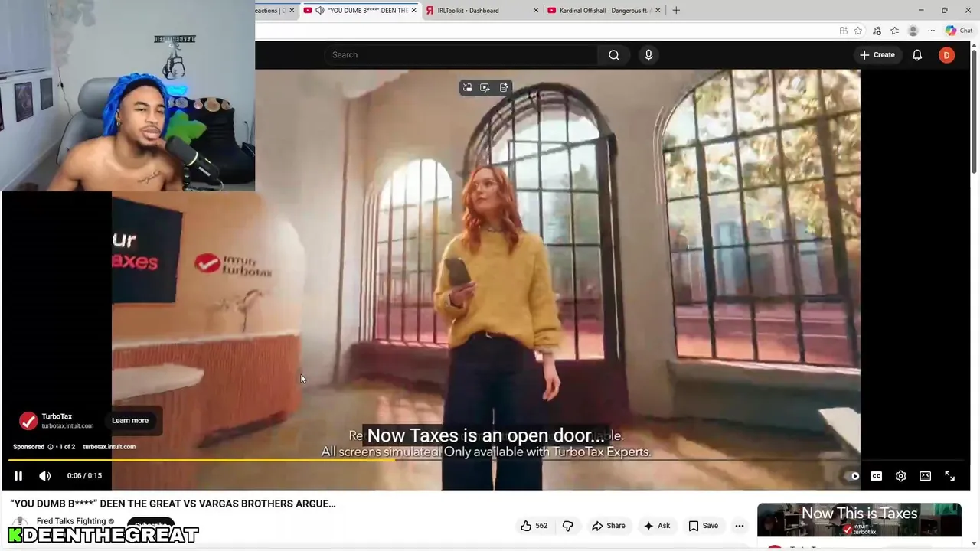Mute the video volume speaker icon
Screen dimensions: 980x551
[x=45, y=476]
